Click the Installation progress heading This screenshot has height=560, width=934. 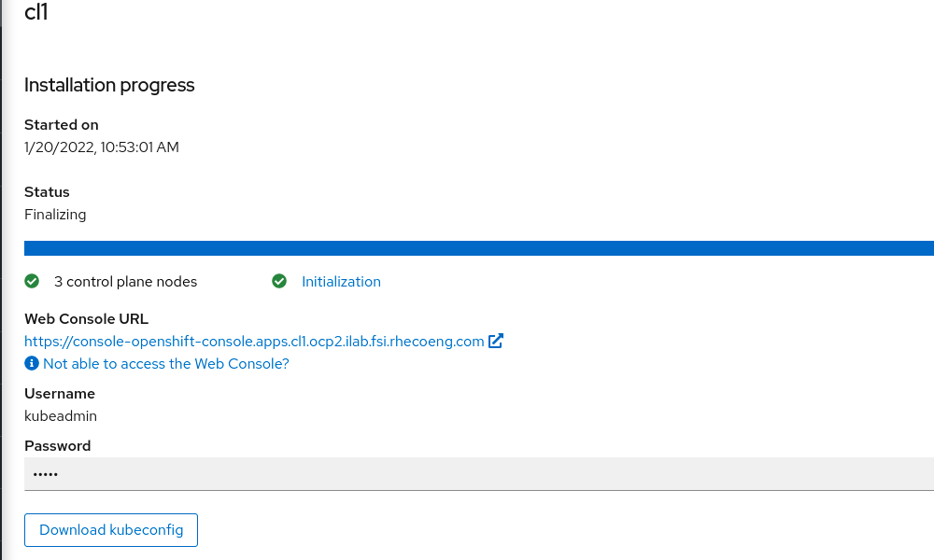click(x=109, y=85)
